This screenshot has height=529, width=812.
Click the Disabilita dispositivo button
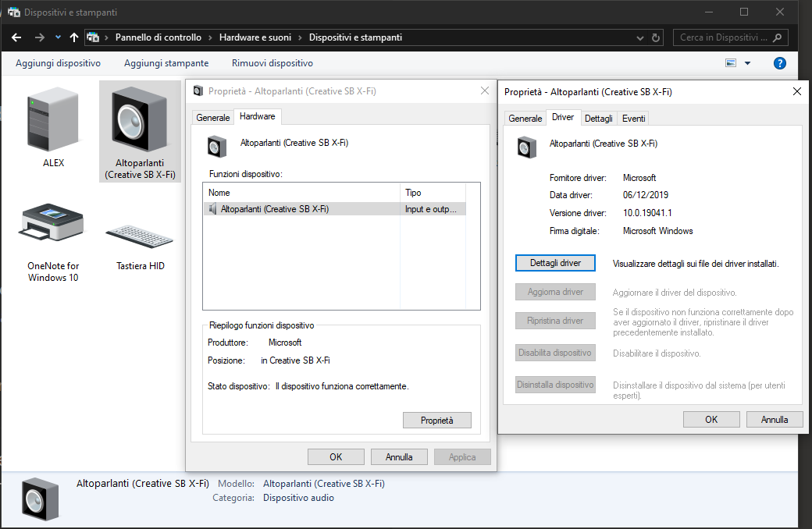[555, 353]
